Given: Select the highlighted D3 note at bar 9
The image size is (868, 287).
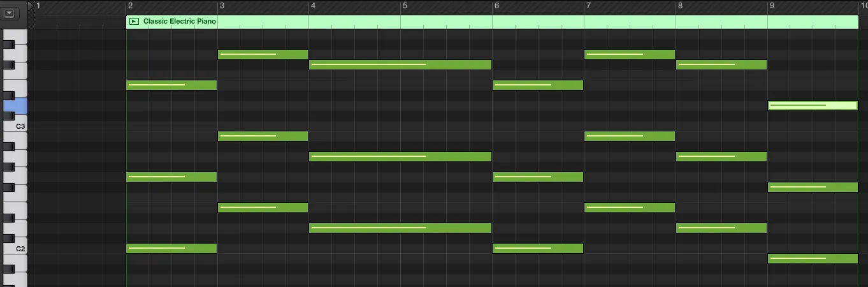Looking at the screenshot, I should click(x=813, y=105).
